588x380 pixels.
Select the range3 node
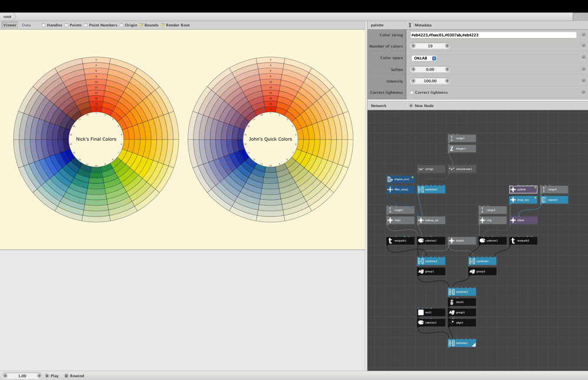[x=493, y=210]
